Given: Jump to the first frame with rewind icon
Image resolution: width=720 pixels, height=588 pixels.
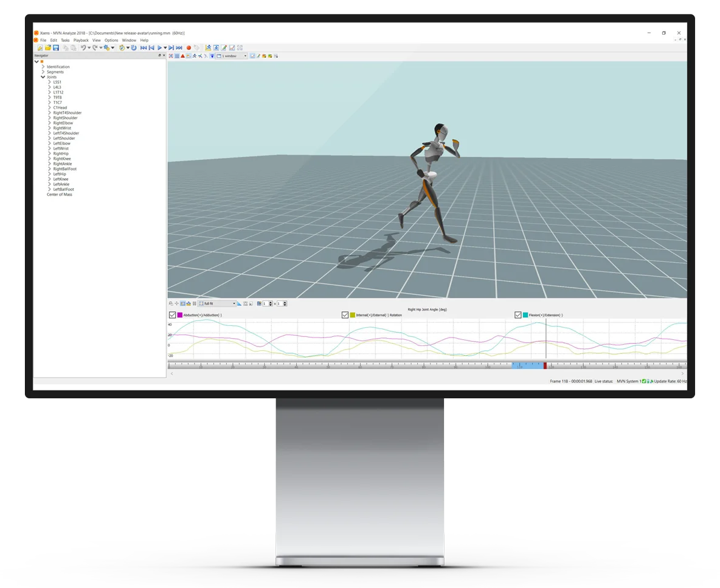Looking at the screenshot, I should (x=144, y=47).
